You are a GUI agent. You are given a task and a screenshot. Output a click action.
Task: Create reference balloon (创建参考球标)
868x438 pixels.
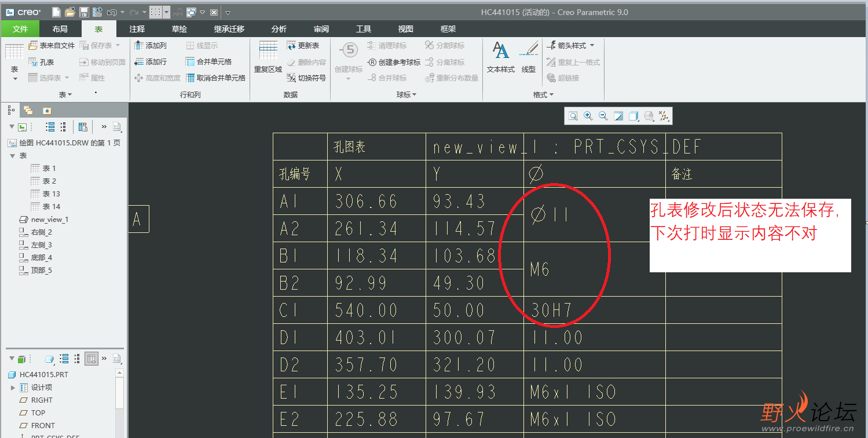coord(394,62)
